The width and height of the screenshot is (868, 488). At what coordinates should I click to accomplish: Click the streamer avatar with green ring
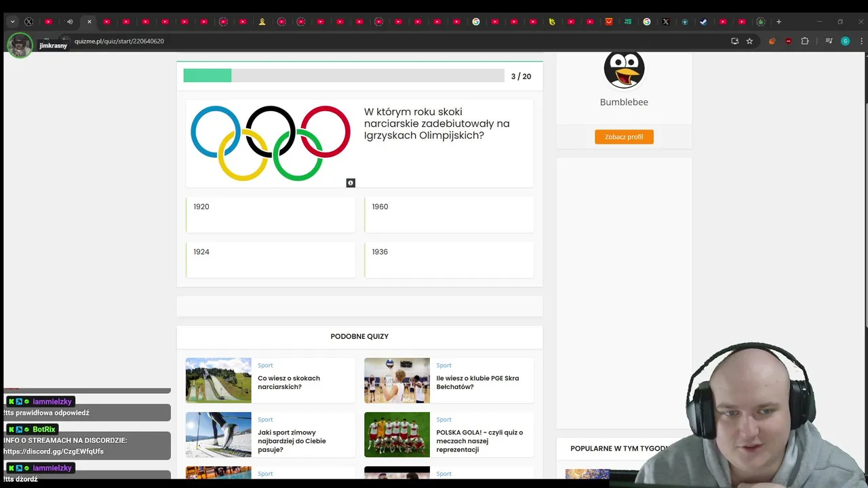(x=20, y=45)
